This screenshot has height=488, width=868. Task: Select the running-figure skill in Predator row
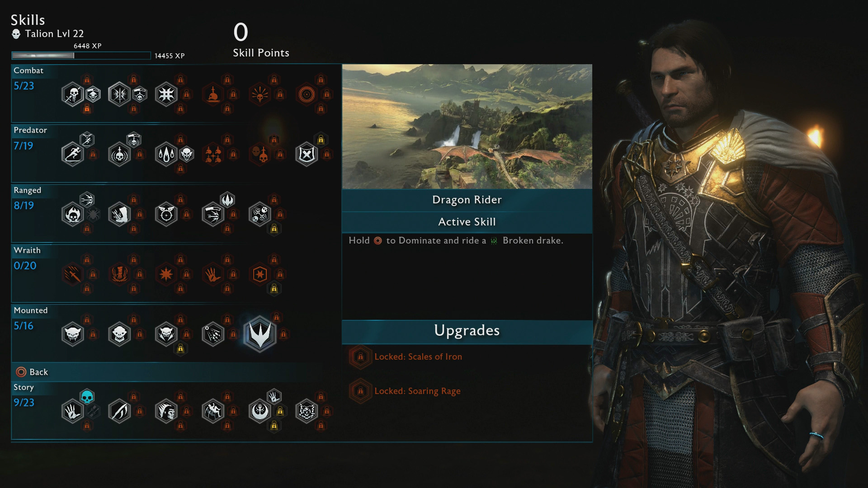pyautogui.click(x=73, y=154)
